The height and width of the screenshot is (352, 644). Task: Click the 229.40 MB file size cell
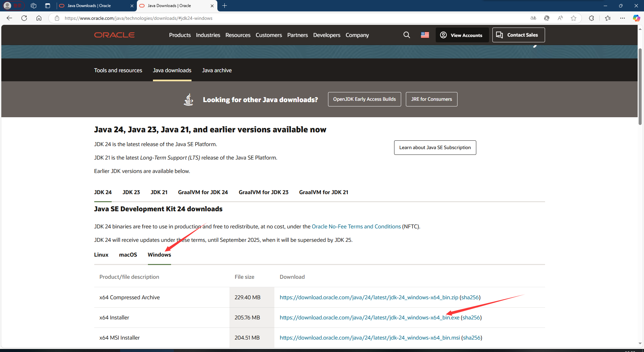pos(252,297)
